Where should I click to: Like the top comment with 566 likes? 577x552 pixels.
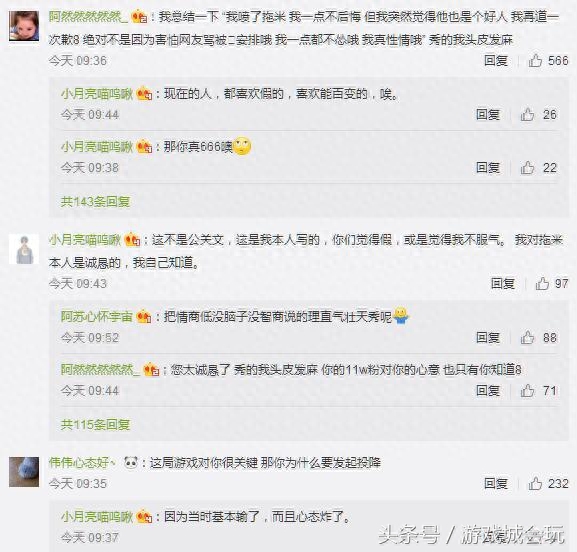click(535, 60)
